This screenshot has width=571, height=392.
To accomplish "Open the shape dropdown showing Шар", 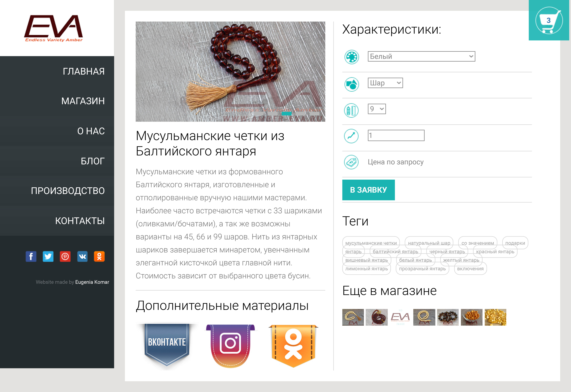I will click(x=385, y=83).
